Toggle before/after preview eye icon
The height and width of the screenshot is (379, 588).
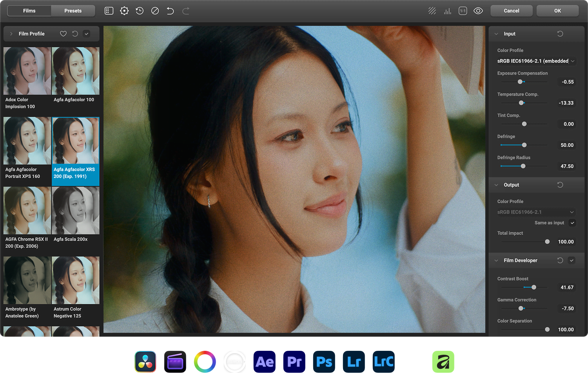478,11
